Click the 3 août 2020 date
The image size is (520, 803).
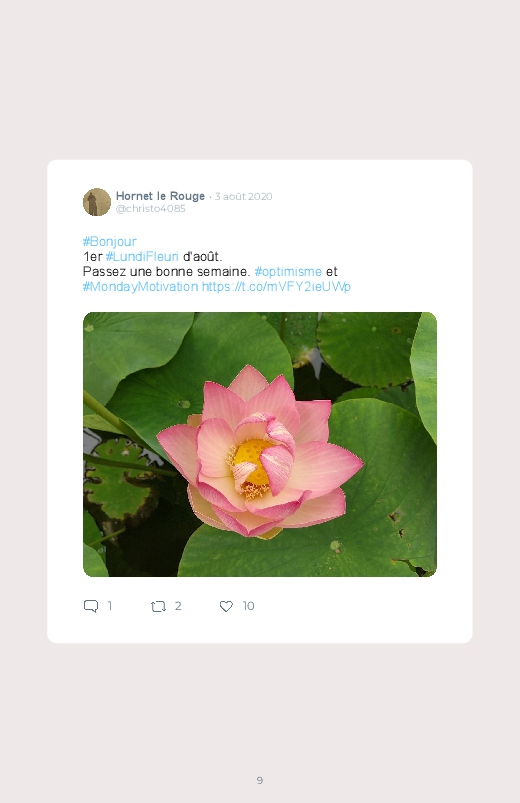point(243,196)
